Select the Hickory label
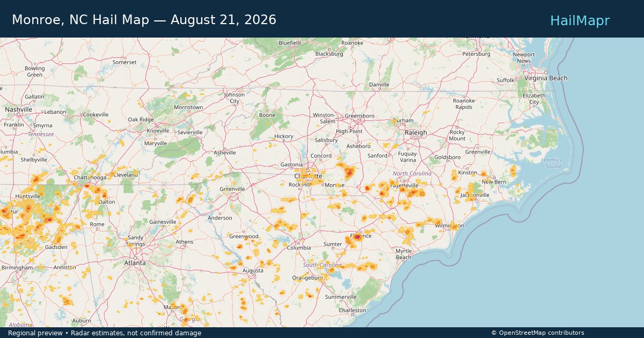 coord(284,137)
